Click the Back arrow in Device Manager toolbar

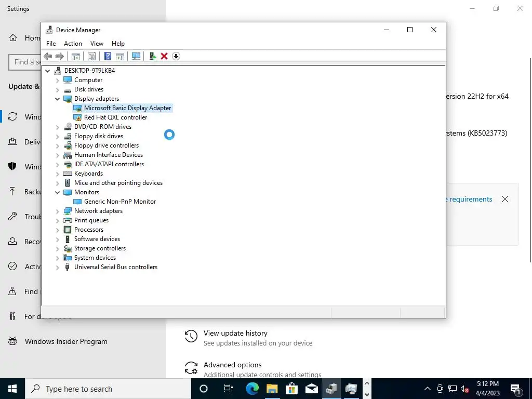coord(48,56)
